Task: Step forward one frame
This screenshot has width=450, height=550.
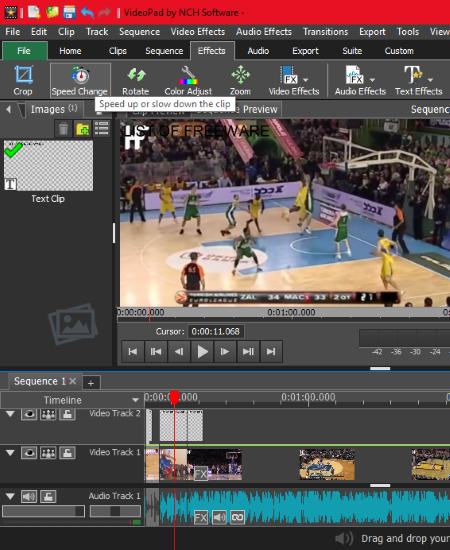Action: (225, 351)
